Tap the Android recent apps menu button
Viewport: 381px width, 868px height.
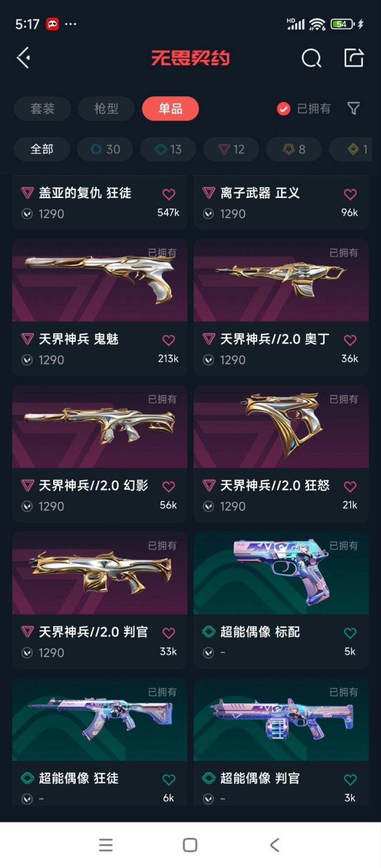[x=106, y=845]
